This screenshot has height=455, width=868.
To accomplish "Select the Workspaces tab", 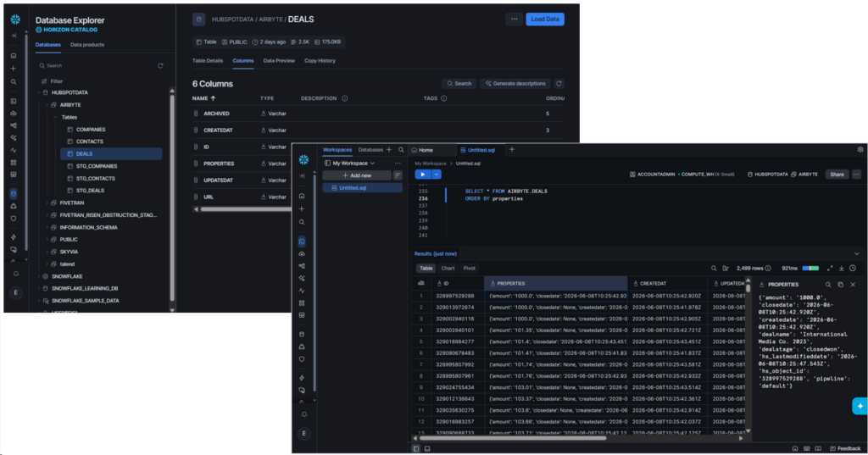I will [x=337, y=150].
